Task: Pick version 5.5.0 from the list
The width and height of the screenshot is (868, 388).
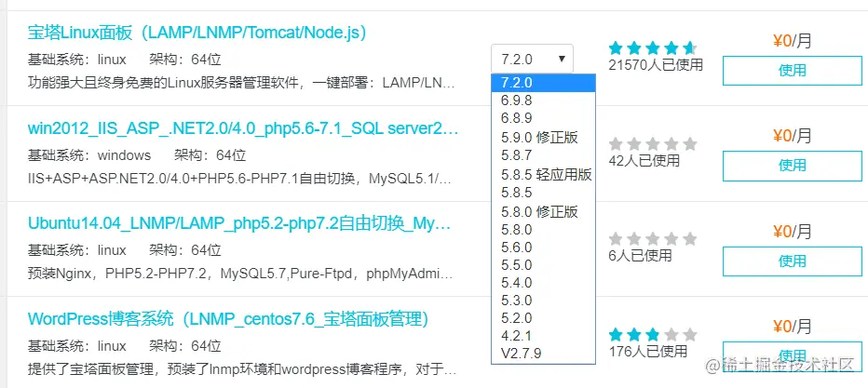Action: pyautogui.click(x=543, y=265)
